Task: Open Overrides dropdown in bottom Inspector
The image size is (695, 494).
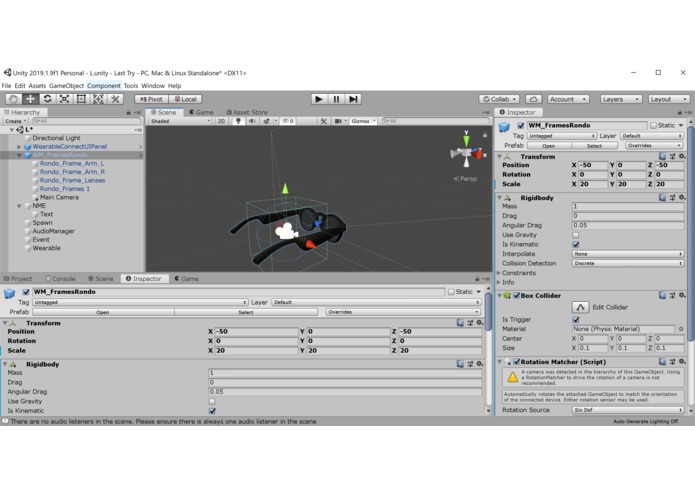Action: (403, 312)
